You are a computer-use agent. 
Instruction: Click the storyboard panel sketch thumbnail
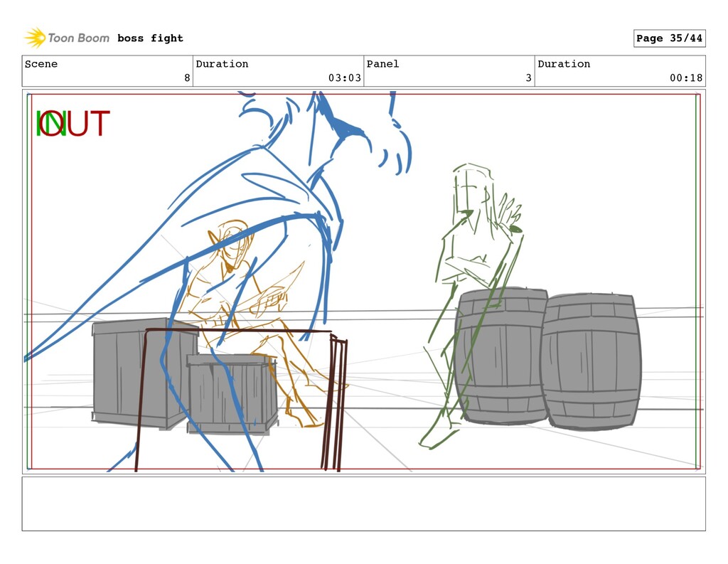[363, 282]
